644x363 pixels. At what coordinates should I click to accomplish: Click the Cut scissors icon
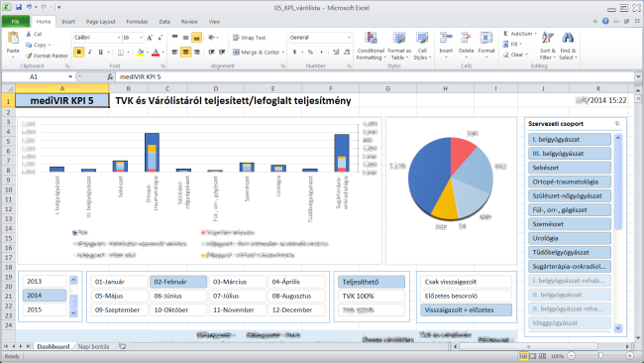point(29,34)
